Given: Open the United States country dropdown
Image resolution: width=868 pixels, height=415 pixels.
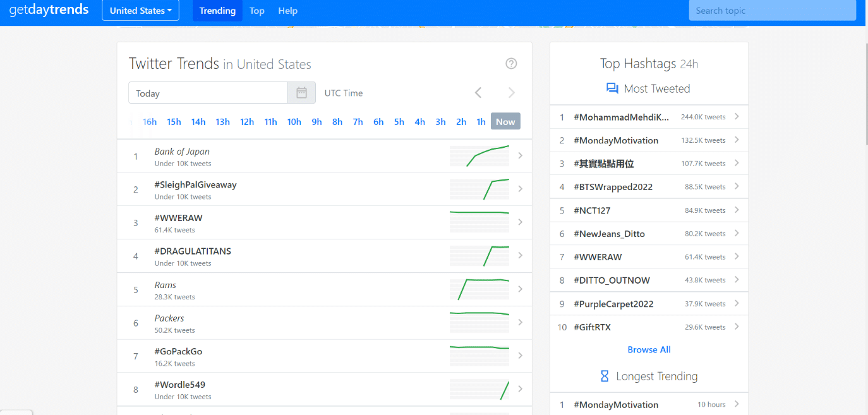Looking at the screenshot, I should pos(140,11).
